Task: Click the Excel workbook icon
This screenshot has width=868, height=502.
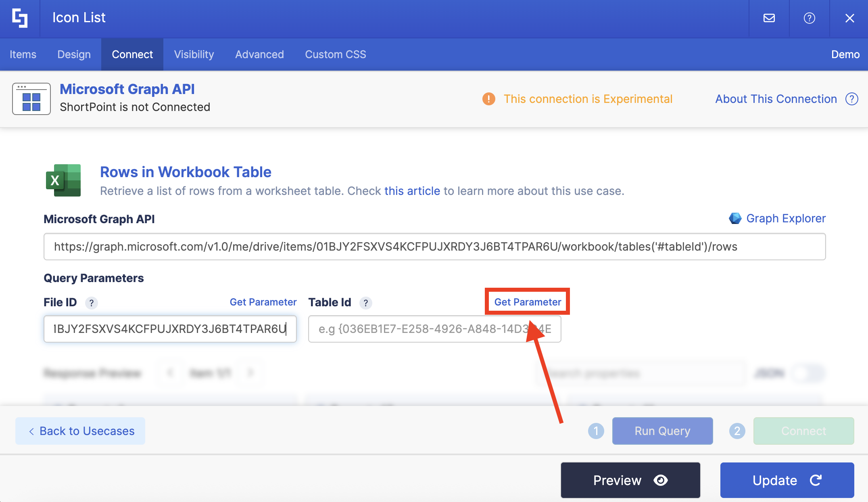Action: [x=64, y=180]
